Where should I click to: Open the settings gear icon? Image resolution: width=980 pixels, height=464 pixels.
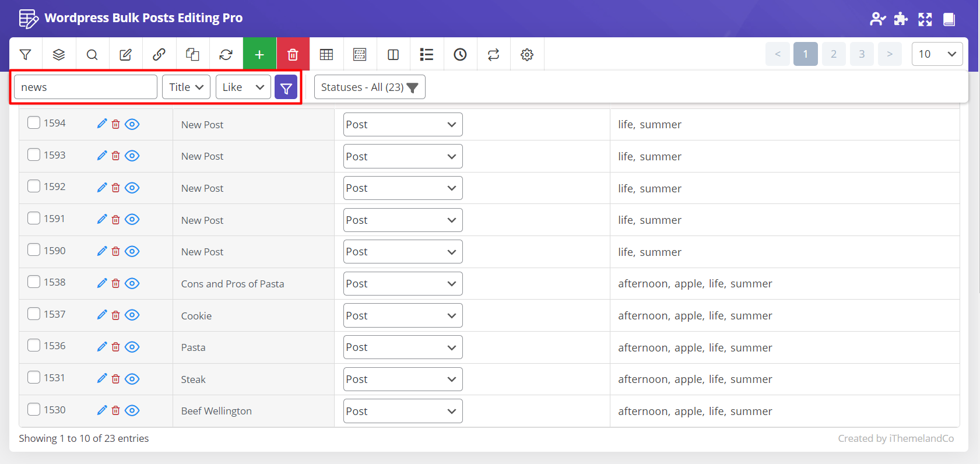(527, 54)
